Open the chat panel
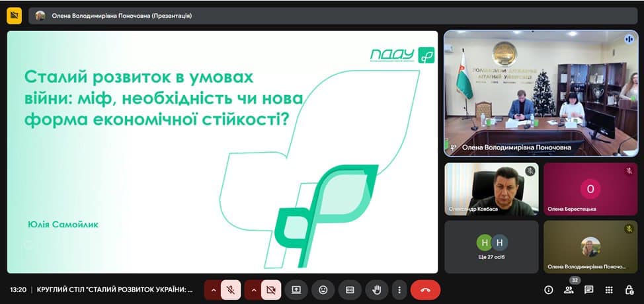Screen dimensions: 644x304 pos(589,289)
